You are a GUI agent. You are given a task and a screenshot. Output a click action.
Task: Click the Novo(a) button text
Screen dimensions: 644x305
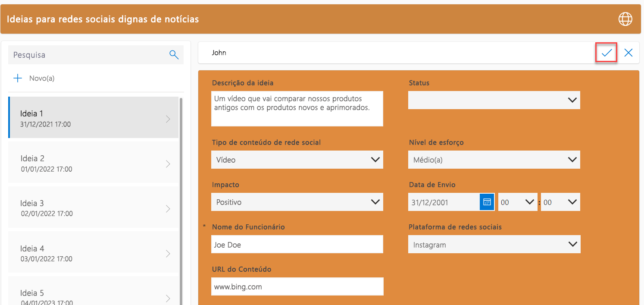[42, 78]
